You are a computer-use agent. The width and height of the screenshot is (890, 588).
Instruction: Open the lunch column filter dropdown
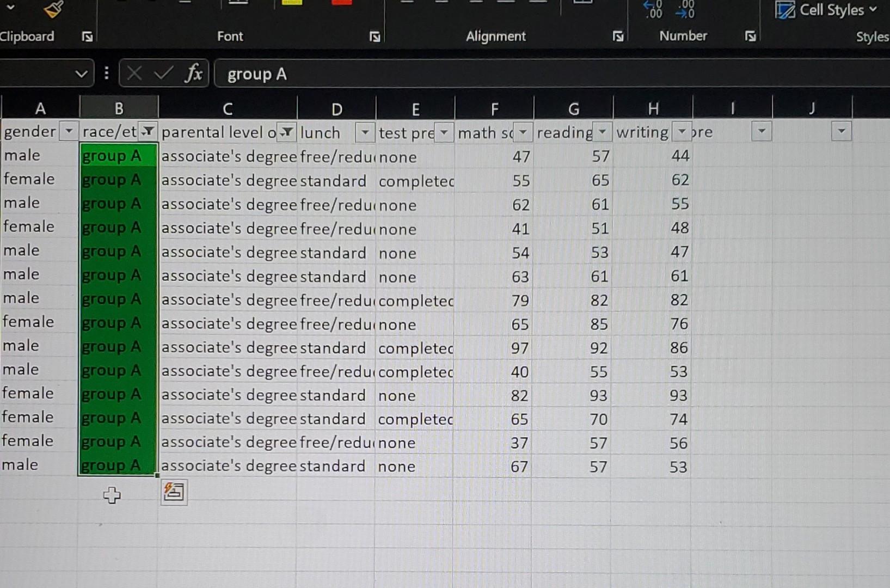pos(365,131)
